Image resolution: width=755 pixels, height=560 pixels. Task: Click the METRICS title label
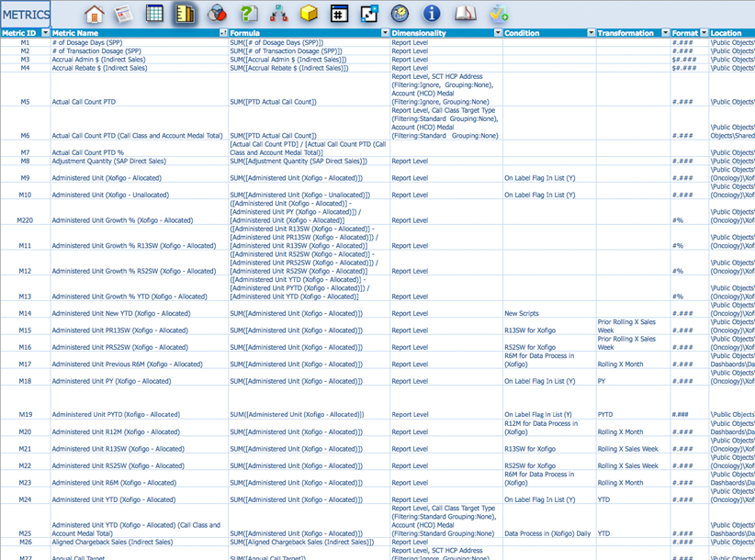(26, 14)
